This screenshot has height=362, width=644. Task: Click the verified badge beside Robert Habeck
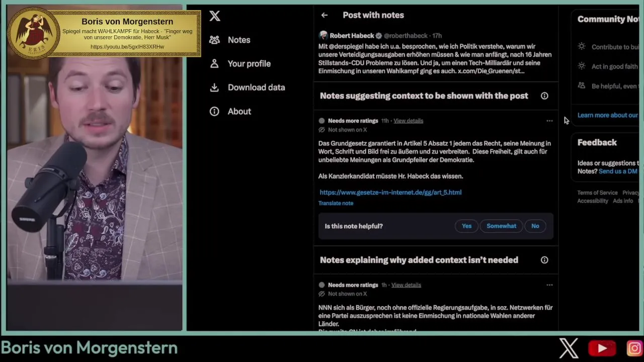point(379,36)
